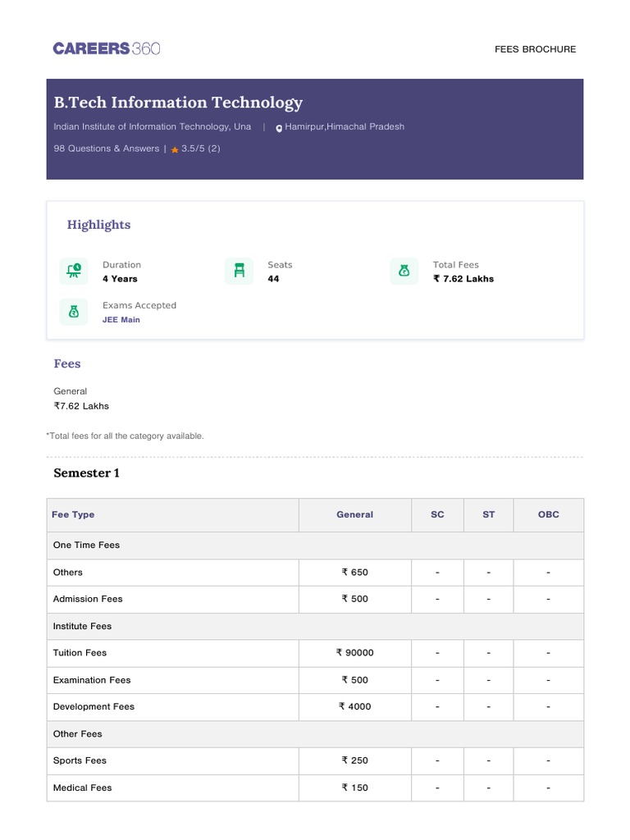Click the Tuition Fees ₹ 90000 amount
Screen dimensions: 630x840
(x=354, y=653)
